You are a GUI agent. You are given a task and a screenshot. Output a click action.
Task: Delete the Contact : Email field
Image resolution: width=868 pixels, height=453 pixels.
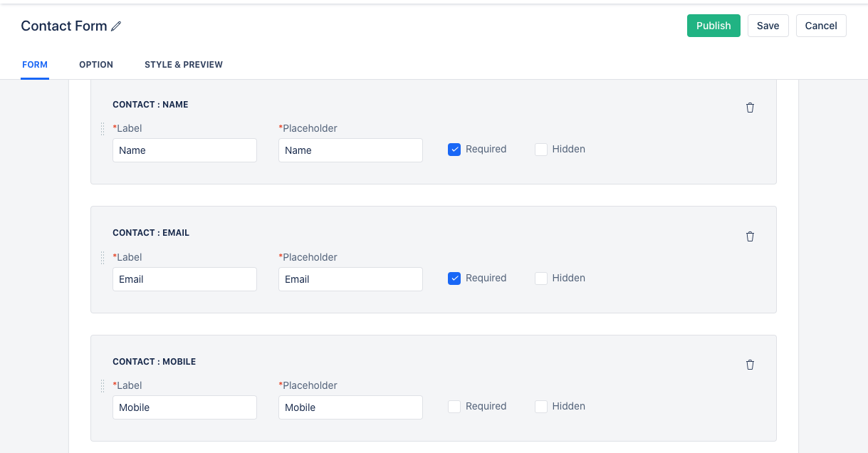(x=750, y=236)
